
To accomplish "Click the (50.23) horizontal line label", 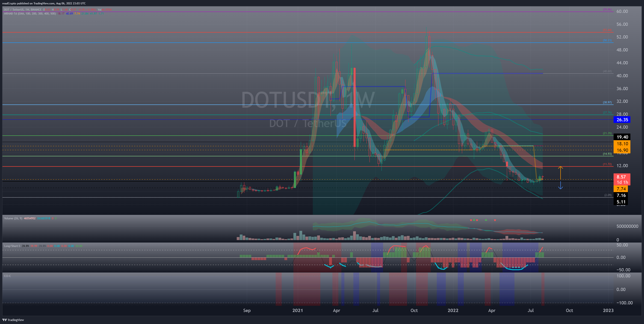I will point(607,40).
